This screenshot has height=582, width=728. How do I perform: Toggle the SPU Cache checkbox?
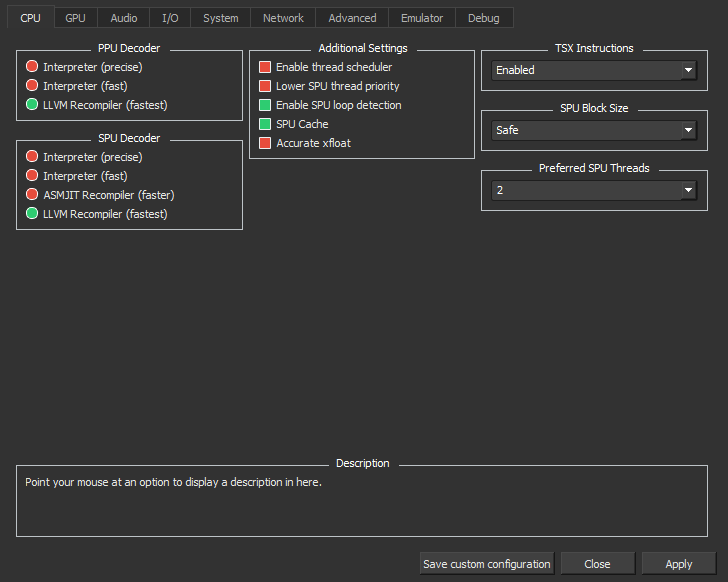point(293,124)
